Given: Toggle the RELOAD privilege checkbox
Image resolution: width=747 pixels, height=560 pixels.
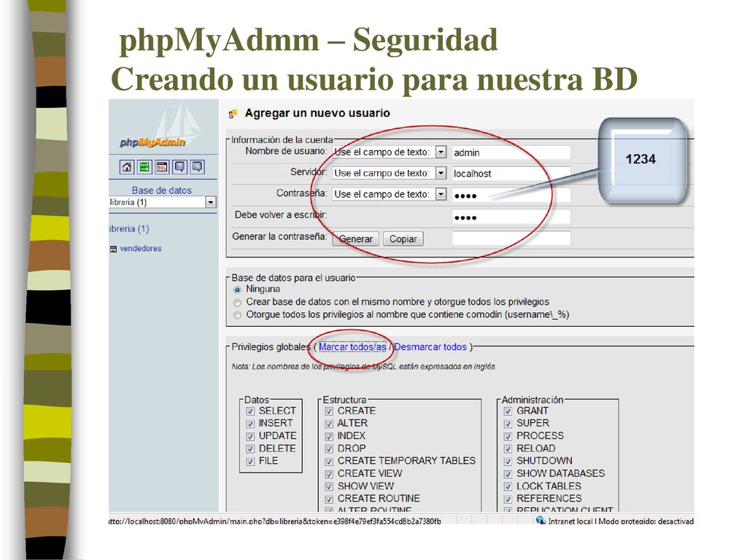Looking at the screenshot, I should pyautogui.click(x=508, y=448).
